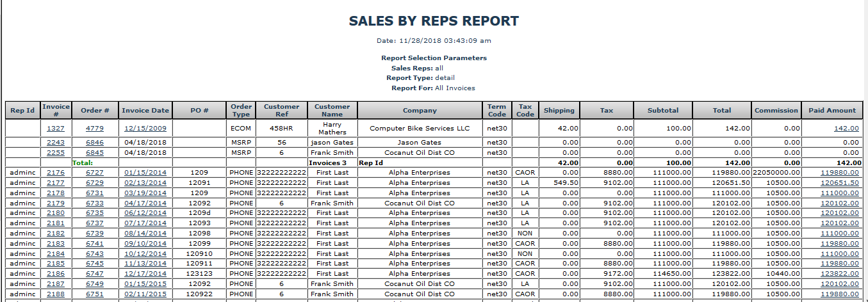Open order 6729 link
Image resolution: width=868 pixels, height=302 pixels.
tap(94, 183)
